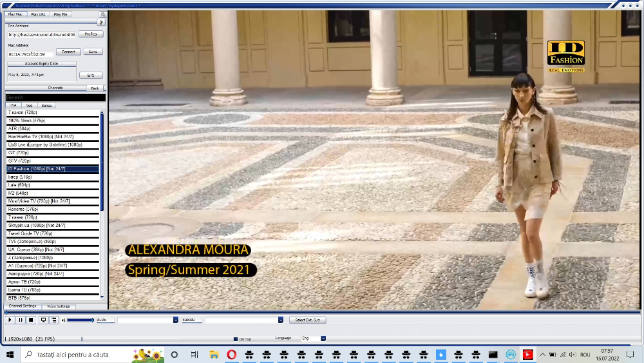Image resolution: width=644 pixels, height=363 pixels.
Task: Click the Connect button
Action: coord(68,52)
